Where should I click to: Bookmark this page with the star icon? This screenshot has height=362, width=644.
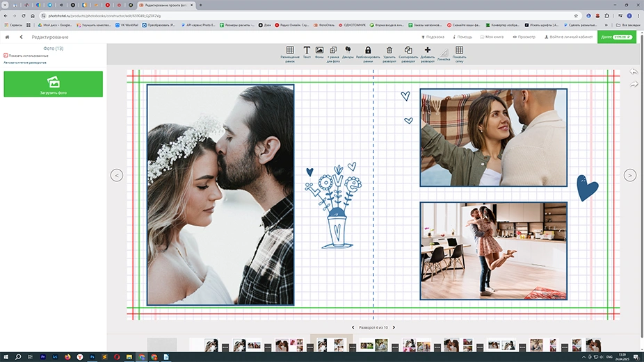click(576, 15)
